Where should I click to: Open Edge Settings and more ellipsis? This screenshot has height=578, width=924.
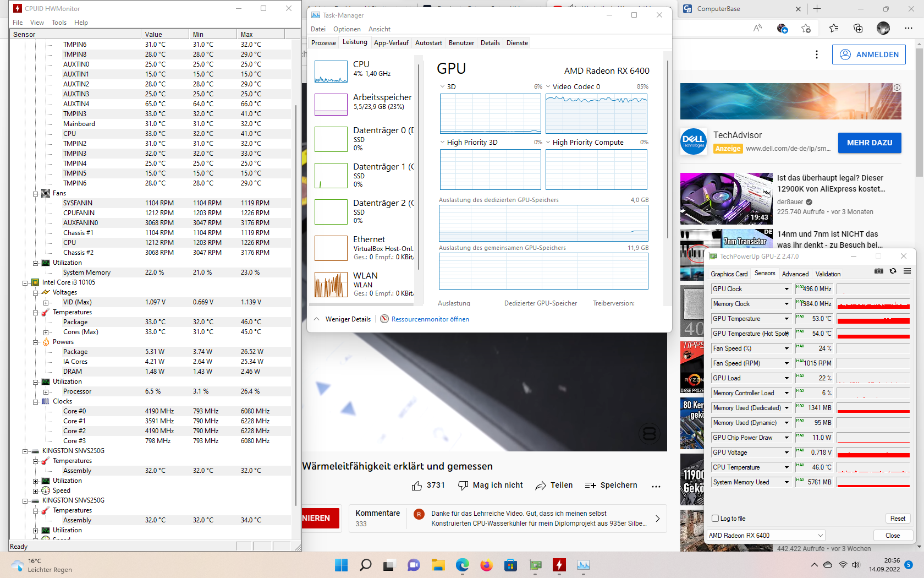[908, 28]
